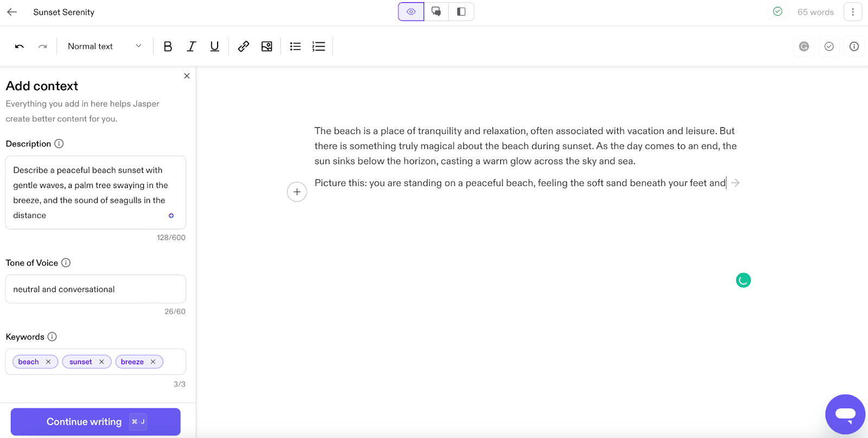Image resolution: width=868 pixels, height=438 pixels.
Task: Add a block with the plus button
Action: pos(297,192)
